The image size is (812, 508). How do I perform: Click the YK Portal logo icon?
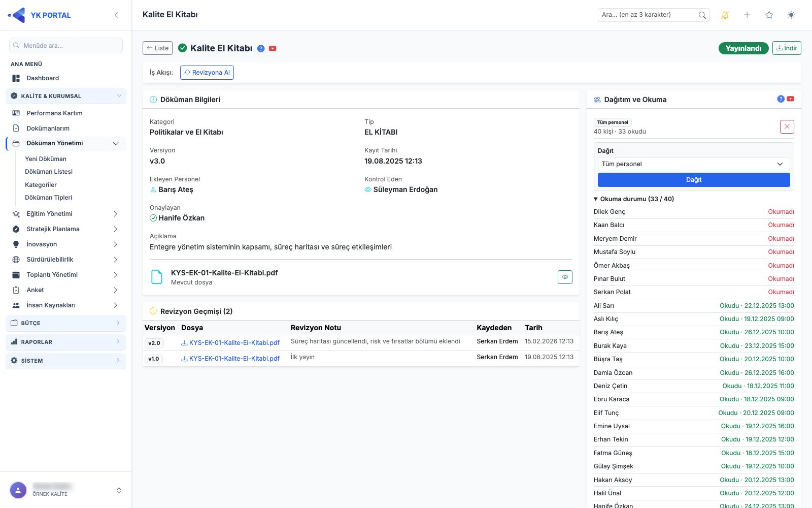[17, 15]
